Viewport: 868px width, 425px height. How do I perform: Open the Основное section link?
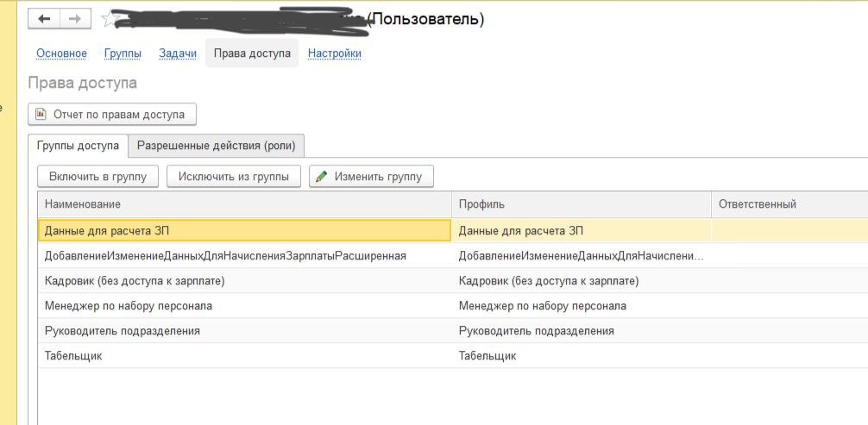(61, 53)
